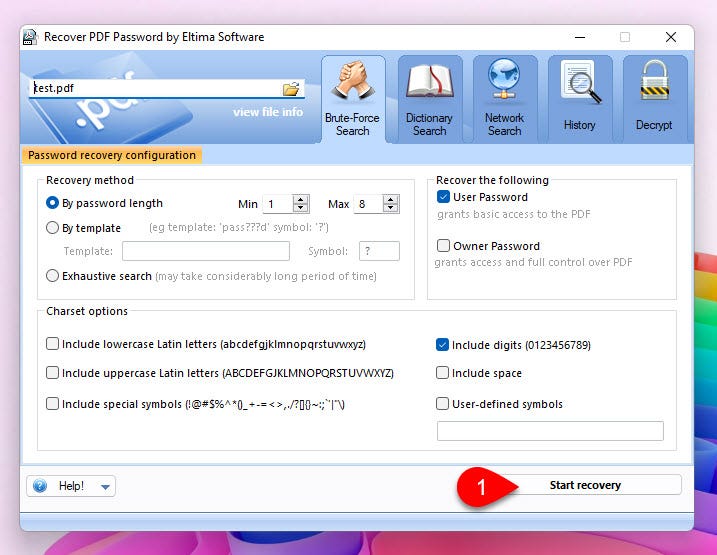Viewport: 717px width, 555px height.
Task: Click the Template text field
Action: click(x=206, y=251)
